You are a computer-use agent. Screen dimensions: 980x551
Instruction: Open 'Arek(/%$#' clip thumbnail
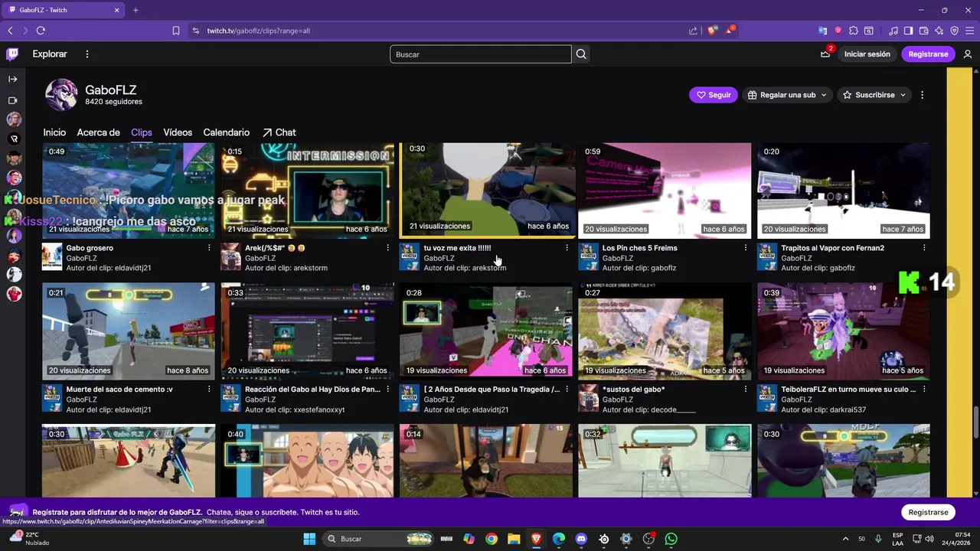[308, 190]
